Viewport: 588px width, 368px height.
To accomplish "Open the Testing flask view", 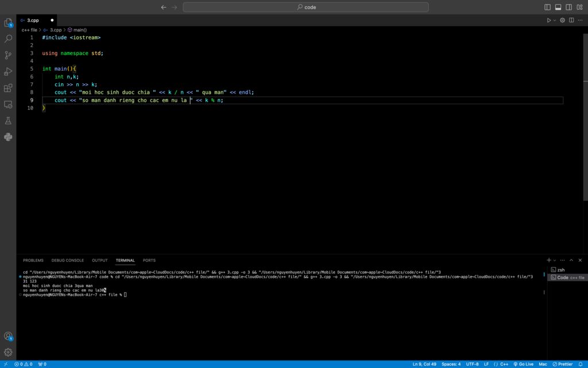I will 8,121.
